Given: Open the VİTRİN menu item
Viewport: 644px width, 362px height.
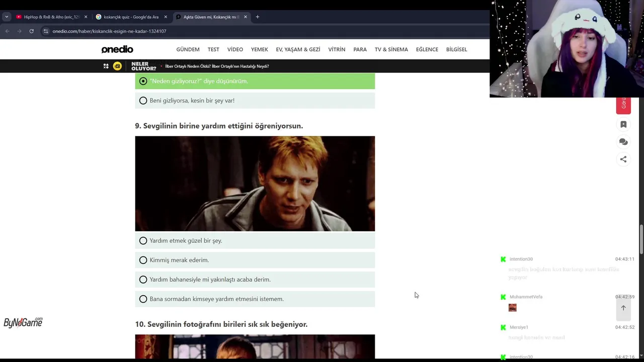Looking at the screenshot, I should point(337,49).
